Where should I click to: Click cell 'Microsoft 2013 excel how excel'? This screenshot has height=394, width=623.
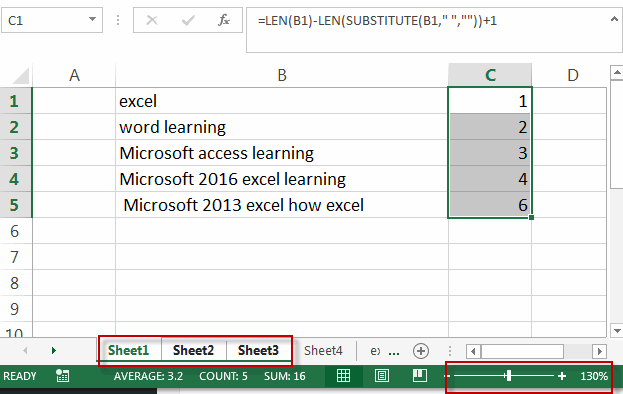(x=282, y=205)
